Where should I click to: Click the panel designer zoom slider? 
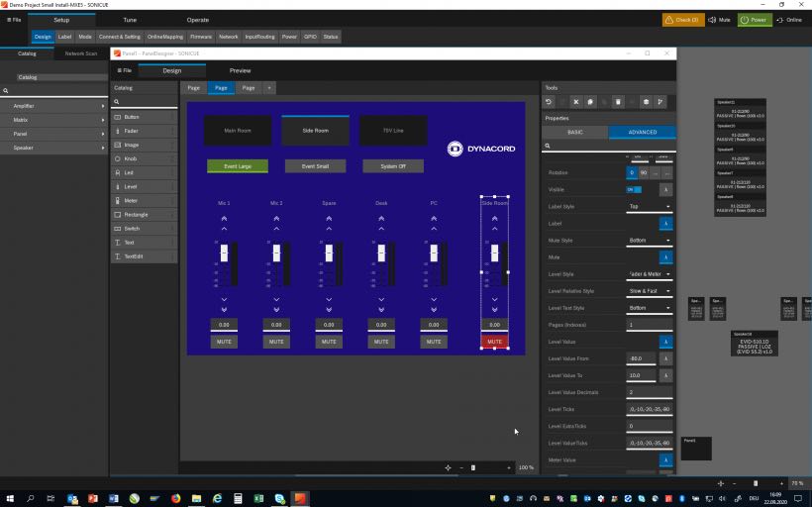(x=473, y=467)
